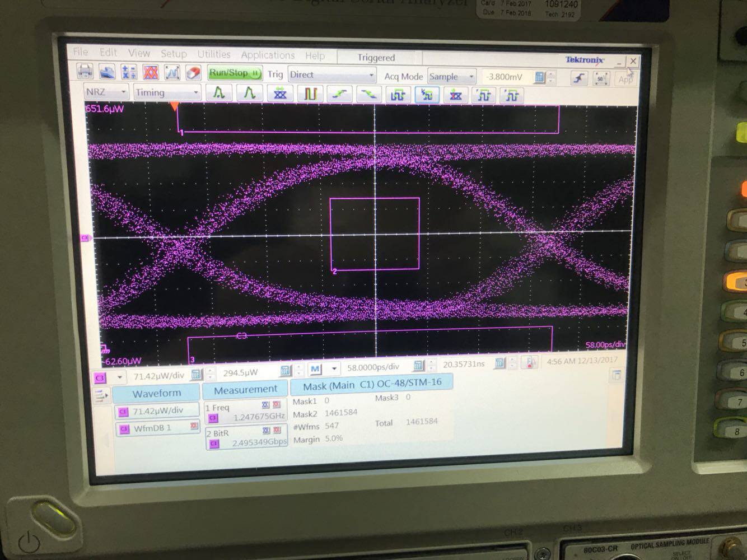The image size is (747, 560).
Task: Open the Utilities menu
Action: (x=213, y=54)
